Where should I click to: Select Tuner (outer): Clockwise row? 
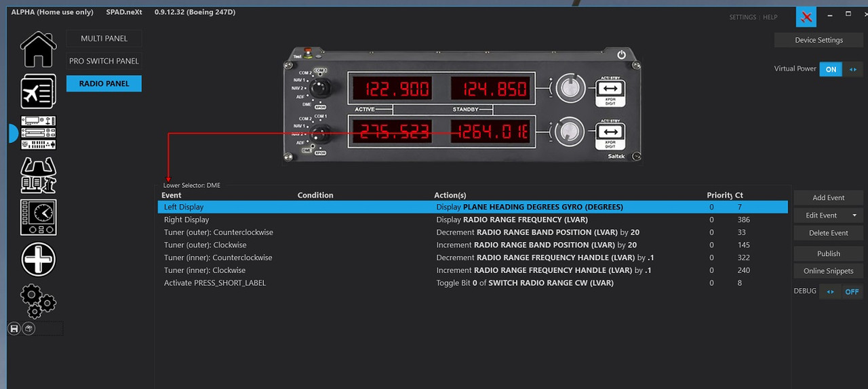473,245
